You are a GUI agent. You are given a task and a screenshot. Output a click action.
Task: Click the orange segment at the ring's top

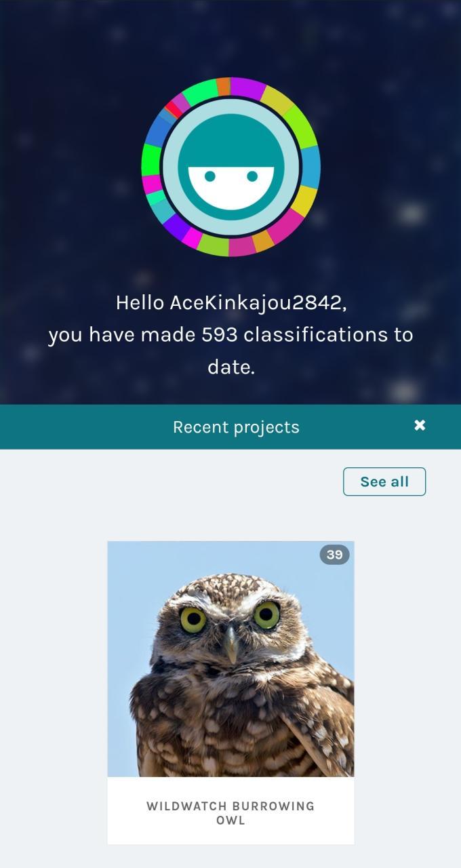coord(223,87)
